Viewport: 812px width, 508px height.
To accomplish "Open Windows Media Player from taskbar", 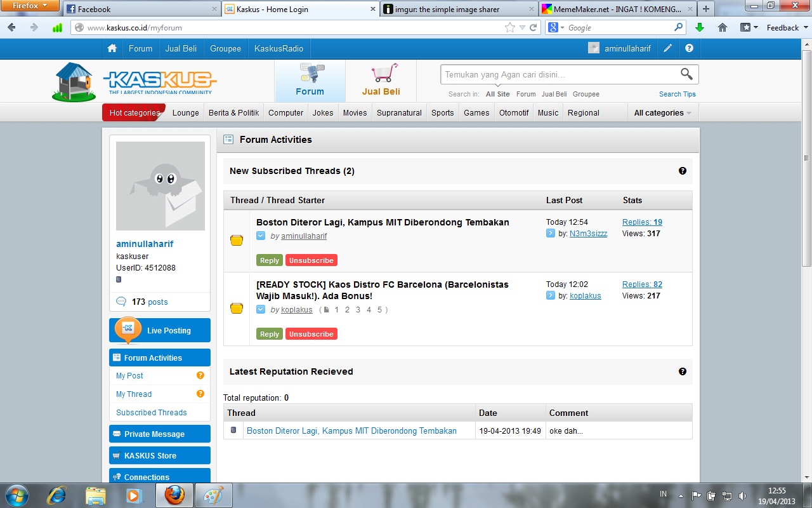I will coord(134,495).
